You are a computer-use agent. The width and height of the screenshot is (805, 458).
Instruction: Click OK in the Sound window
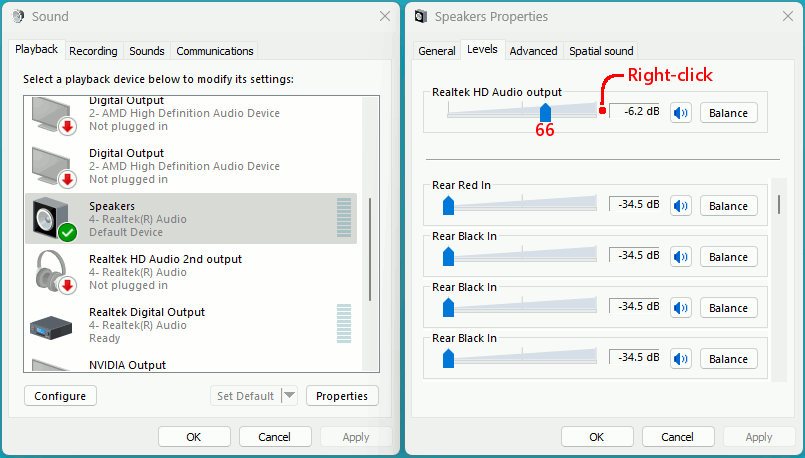click(194, 437)
